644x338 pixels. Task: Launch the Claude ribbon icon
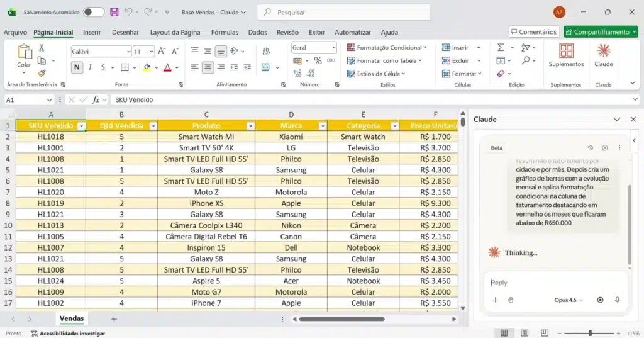[603, 55]
